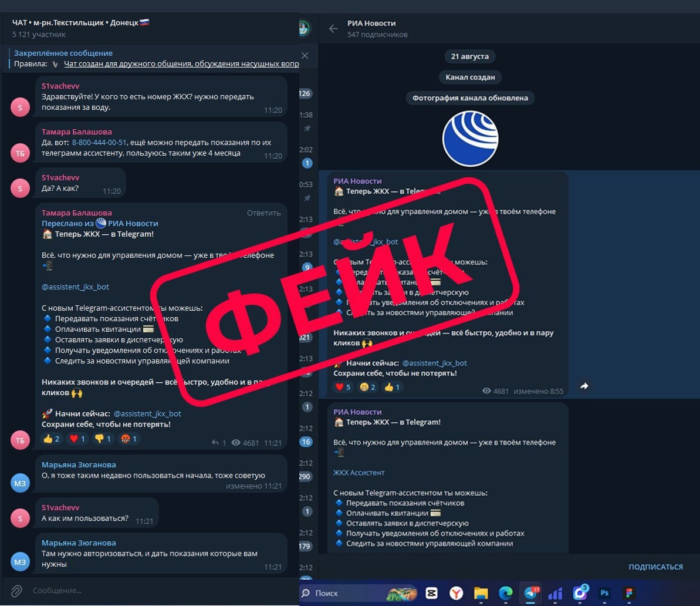Click '547 подписчиков' under channel title
700x606 pixels.
377,35
